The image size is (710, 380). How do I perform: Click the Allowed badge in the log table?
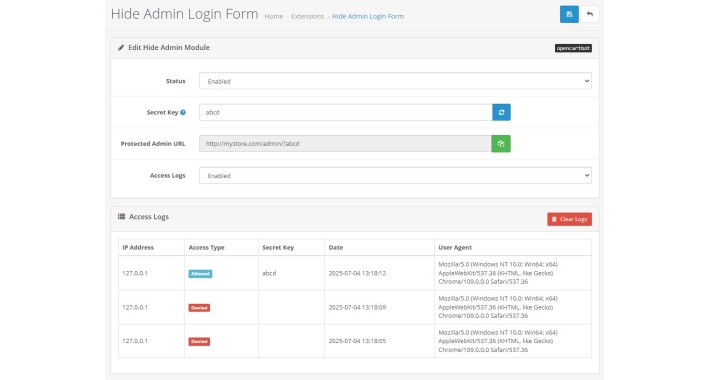200,274
